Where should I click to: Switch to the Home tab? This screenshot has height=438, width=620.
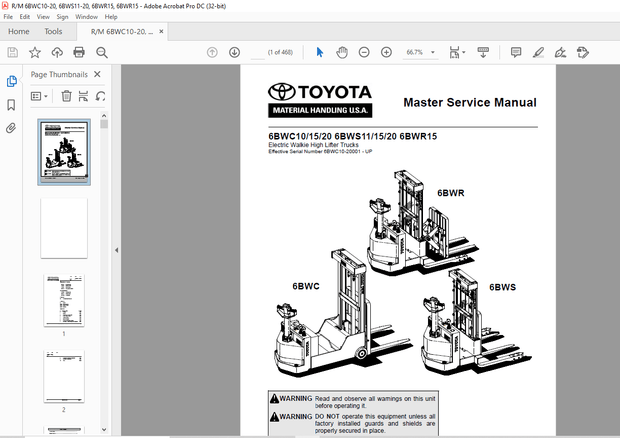pyautogui.click(x=19, y=31)
